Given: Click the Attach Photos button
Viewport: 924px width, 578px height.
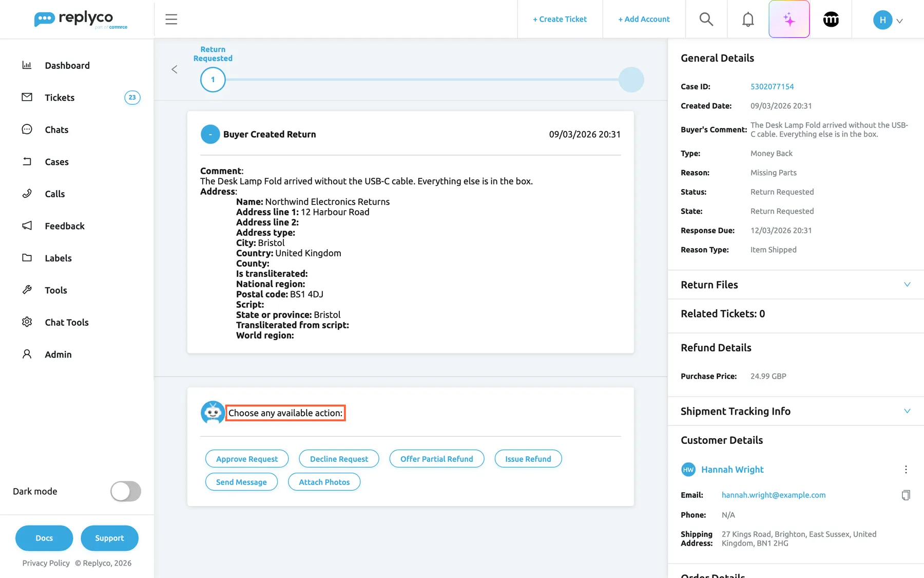Looking at the screenshot, I should [x=324, y=482].
